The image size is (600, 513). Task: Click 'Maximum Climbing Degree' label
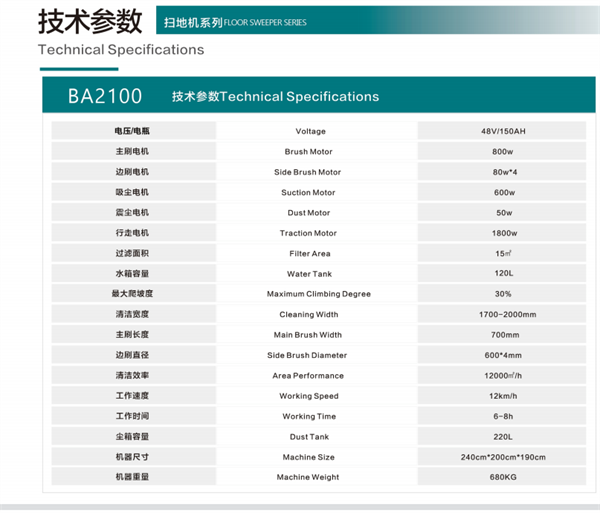click(319, 294)
